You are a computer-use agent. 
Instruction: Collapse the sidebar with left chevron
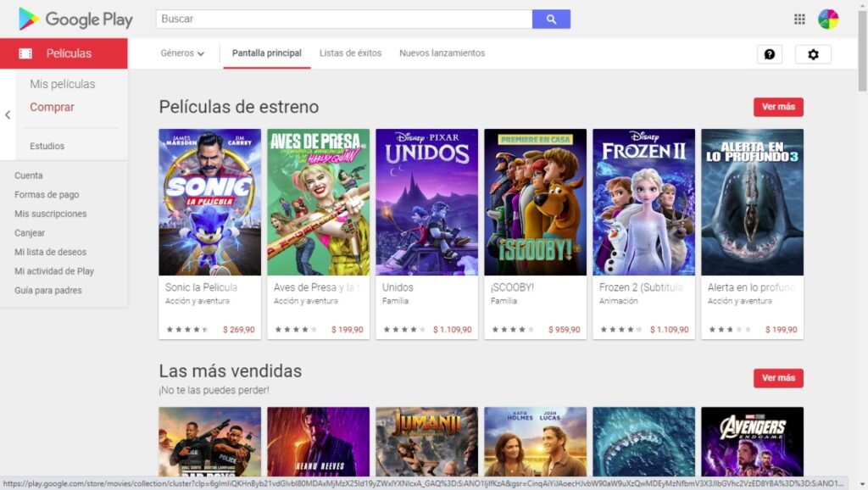click(8, 115)
